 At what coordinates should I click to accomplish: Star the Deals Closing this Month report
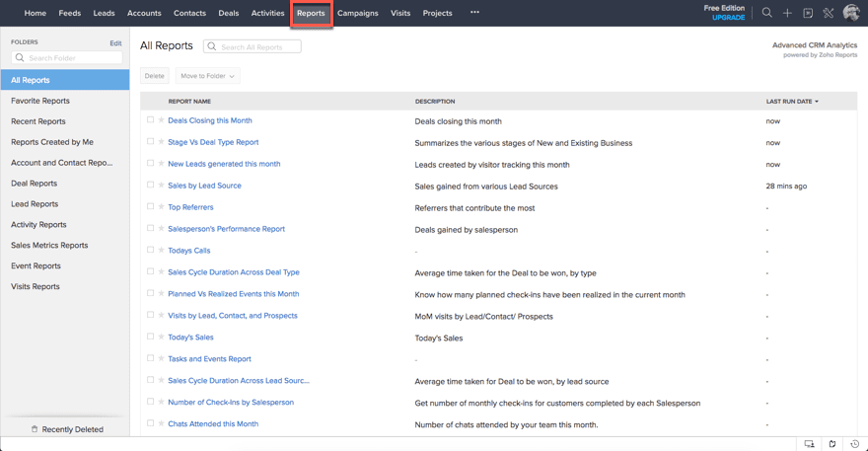(162, 120)
